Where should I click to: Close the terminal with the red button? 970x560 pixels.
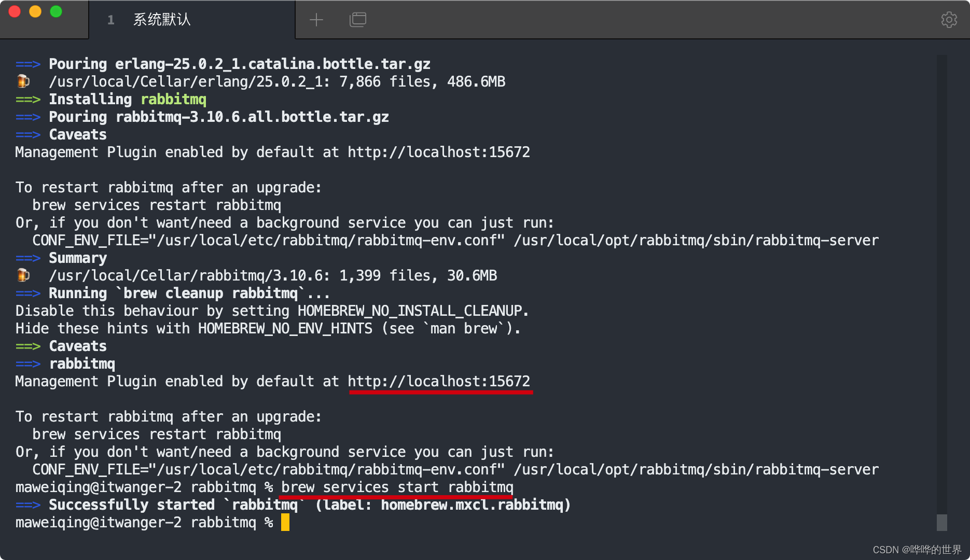(x=15, y=11)
